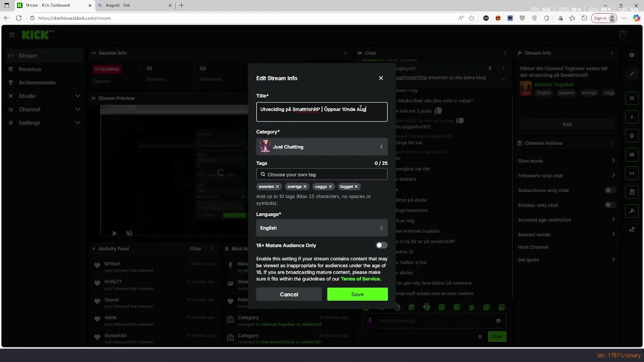
Task: Click the info icon in right toolbar
Action: pos(632,55)
